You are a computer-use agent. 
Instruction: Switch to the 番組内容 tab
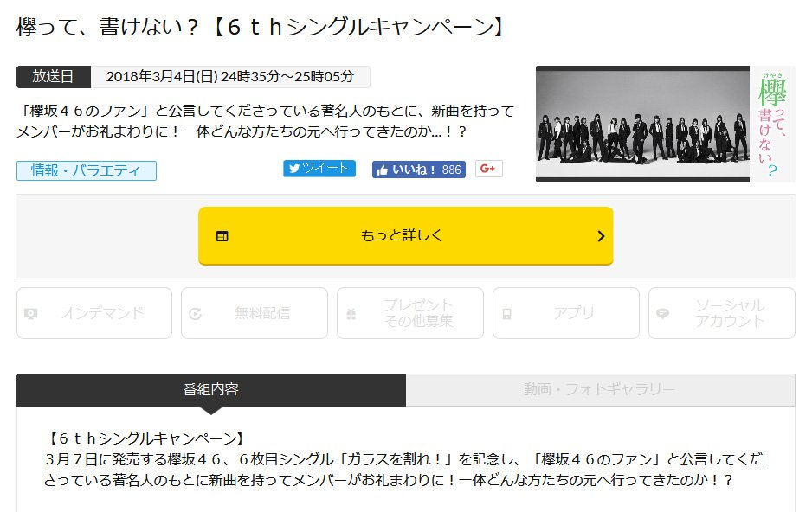(211, 390)
